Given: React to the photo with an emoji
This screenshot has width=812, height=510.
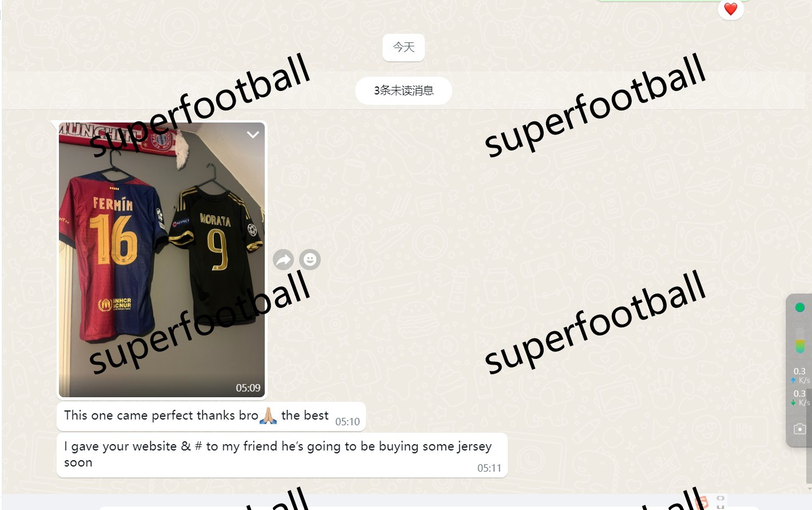Looking at the screenshot, I should point(310,260).
